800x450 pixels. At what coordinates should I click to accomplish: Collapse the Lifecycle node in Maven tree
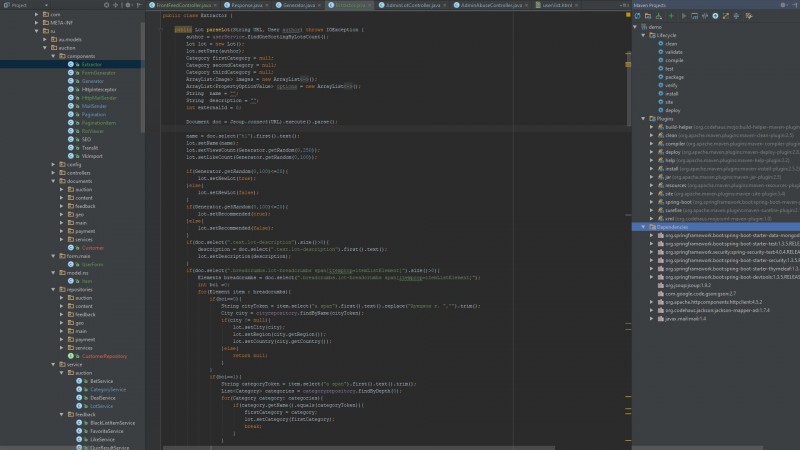[643, 35]
